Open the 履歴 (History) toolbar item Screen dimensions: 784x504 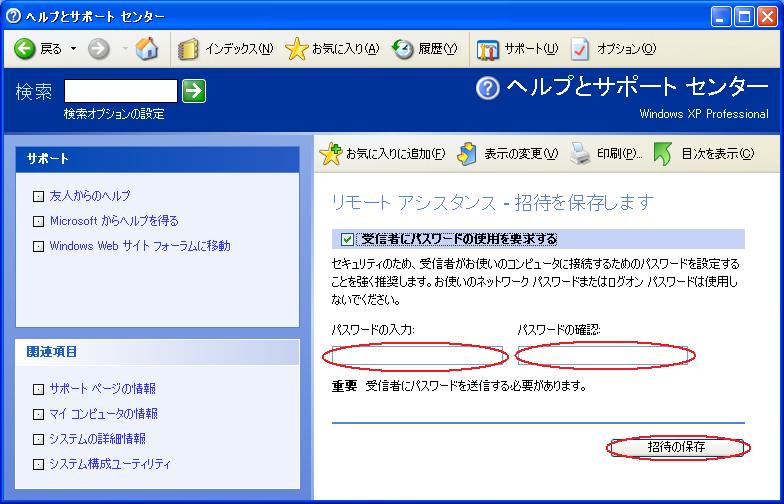click(403, 49)
